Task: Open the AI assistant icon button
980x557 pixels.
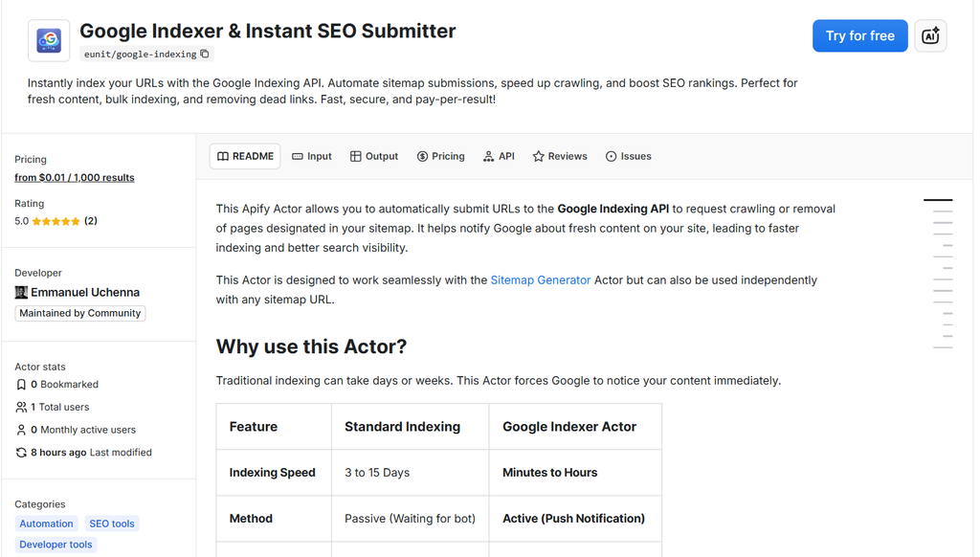Action: (x=930, y=35)
